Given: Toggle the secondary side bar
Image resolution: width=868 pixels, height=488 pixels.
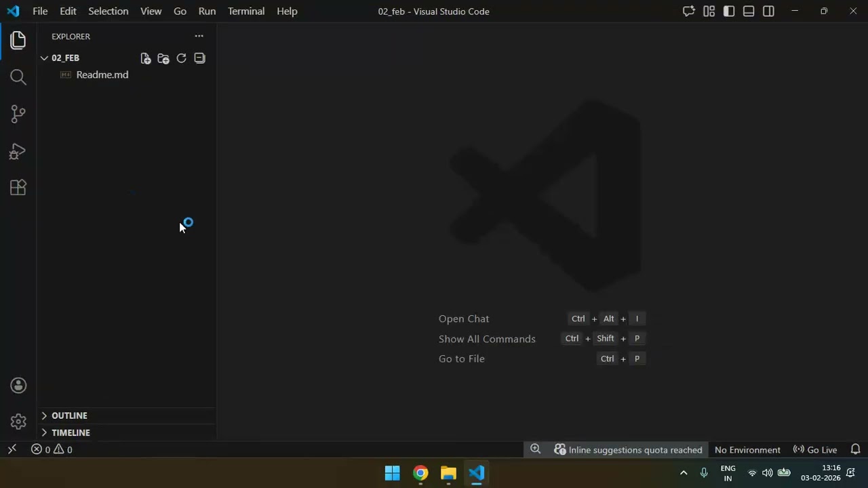Looking at the screenshot, I should (768, 12).
